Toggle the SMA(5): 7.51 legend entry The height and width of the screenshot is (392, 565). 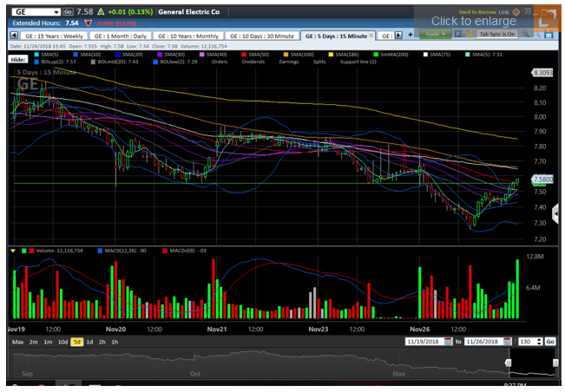pos(483,55)
